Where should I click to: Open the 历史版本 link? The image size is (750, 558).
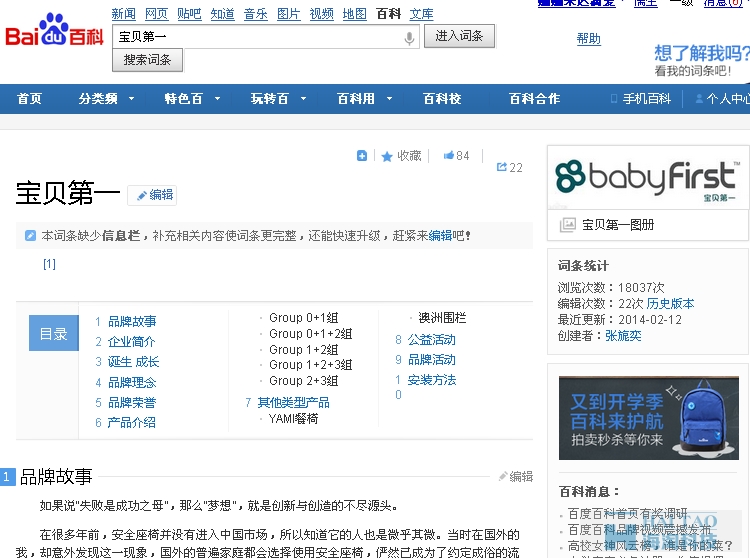(670, 304)
